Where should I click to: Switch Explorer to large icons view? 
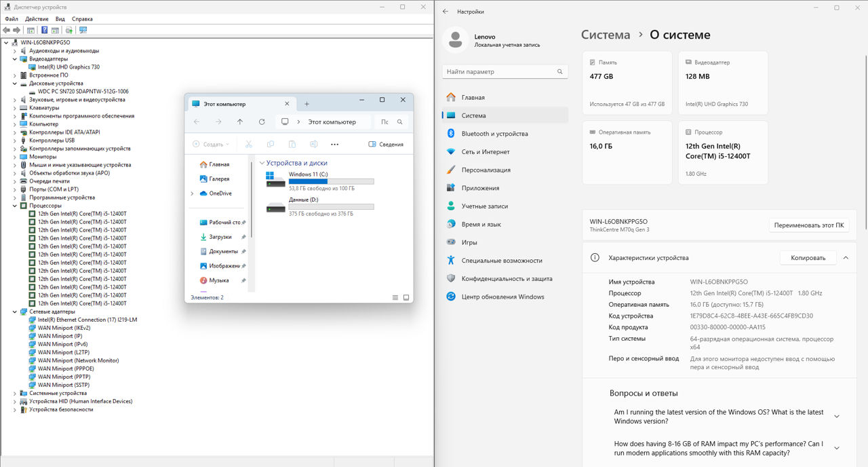406,297
